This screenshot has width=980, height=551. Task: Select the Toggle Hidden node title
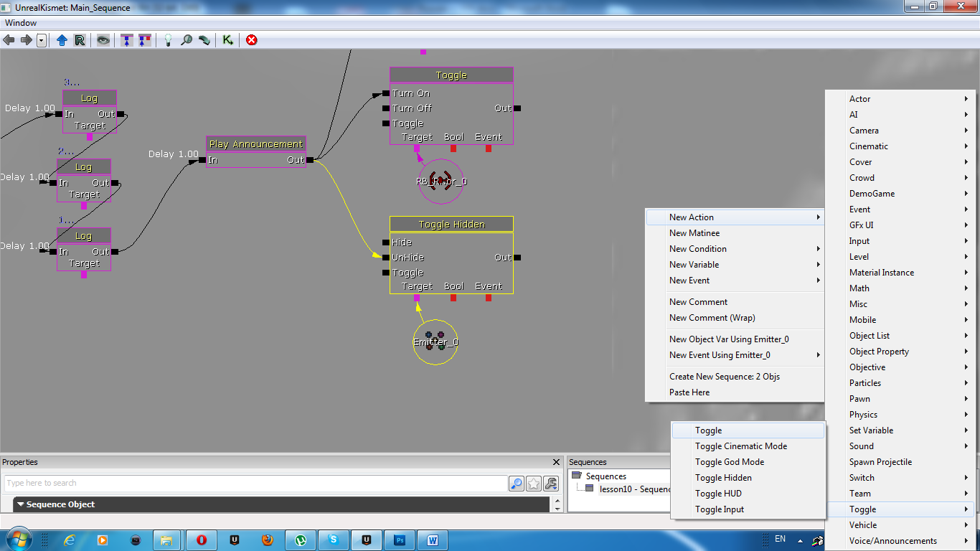tap(452, 225)
